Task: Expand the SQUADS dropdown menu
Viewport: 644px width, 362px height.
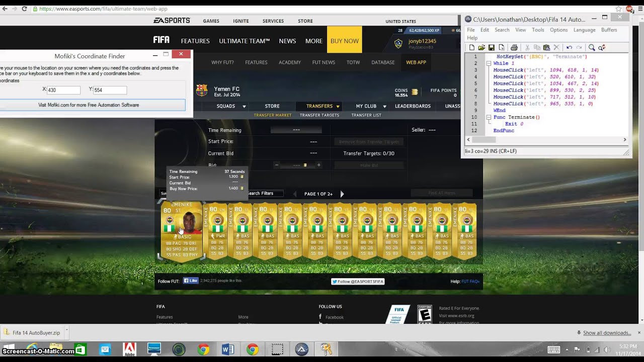Action: tap(244, 106)
